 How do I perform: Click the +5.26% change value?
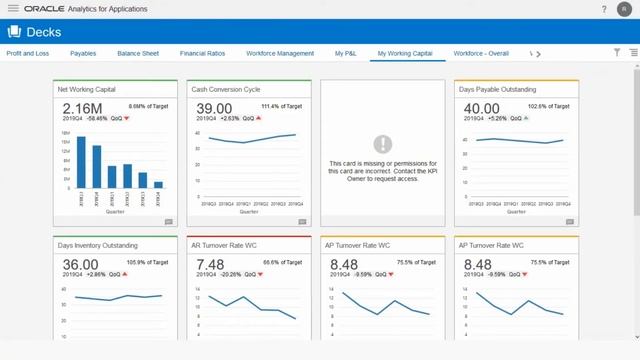[497, 118]
